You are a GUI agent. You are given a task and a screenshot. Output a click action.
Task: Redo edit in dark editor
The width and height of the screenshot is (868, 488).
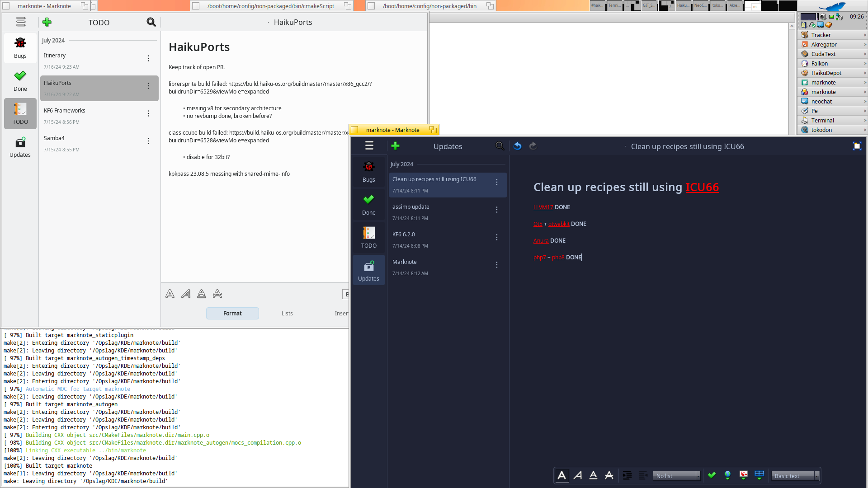533,145
